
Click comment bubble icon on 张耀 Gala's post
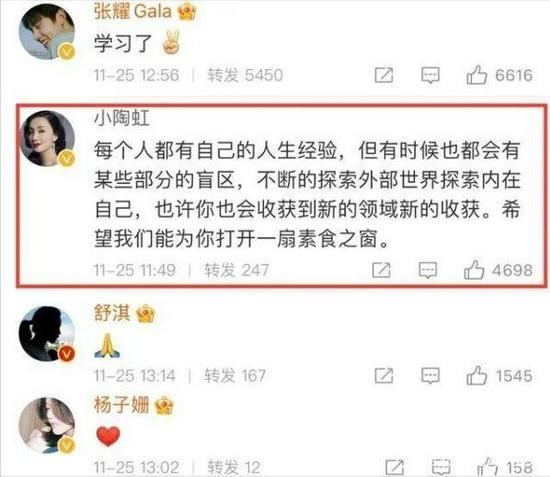pos(430,75)
